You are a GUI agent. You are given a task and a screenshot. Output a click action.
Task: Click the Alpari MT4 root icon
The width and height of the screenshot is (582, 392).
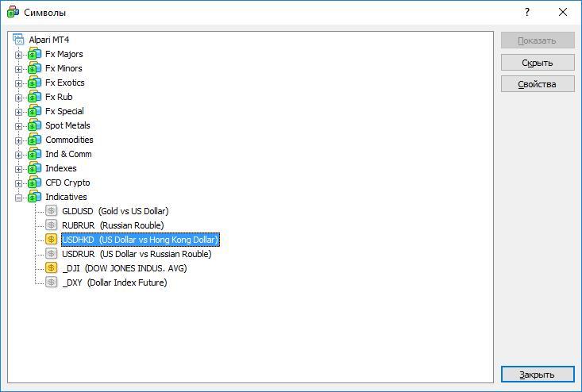click(19, 40)
